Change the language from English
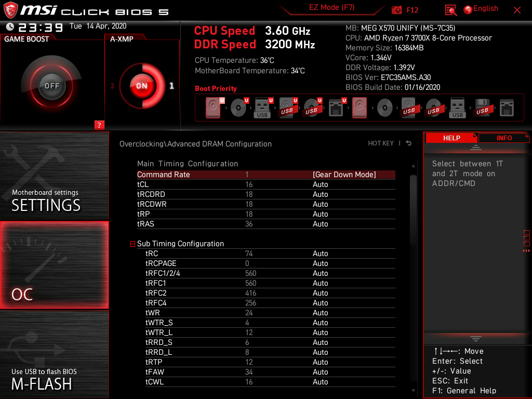 481,9
